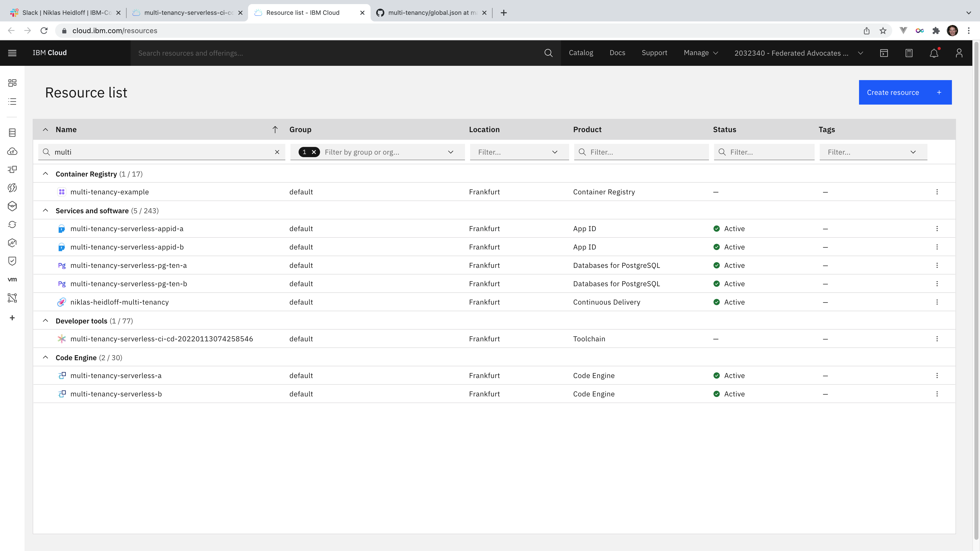The height and width of the screenshot is (551, 980).
Task: Open the cost estimator calculator icon
Action: pyautogui.click(x=909, y=53)
